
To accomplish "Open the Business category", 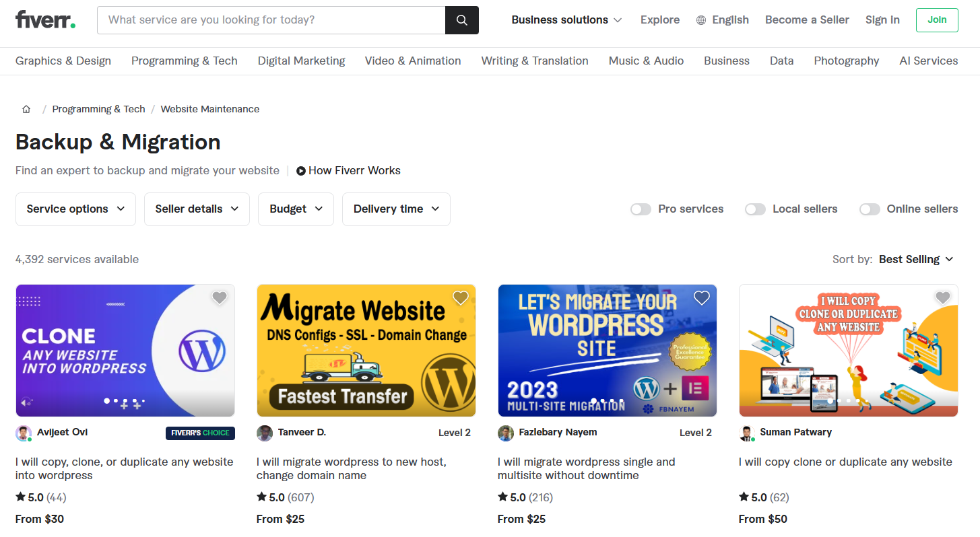I will (x=727, y=61).
